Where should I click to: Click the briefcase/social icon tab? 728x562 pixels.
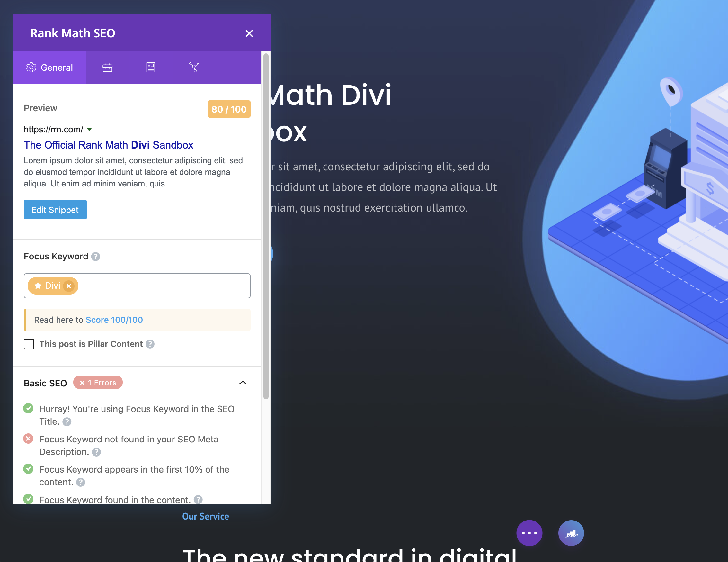click(108, 67)
